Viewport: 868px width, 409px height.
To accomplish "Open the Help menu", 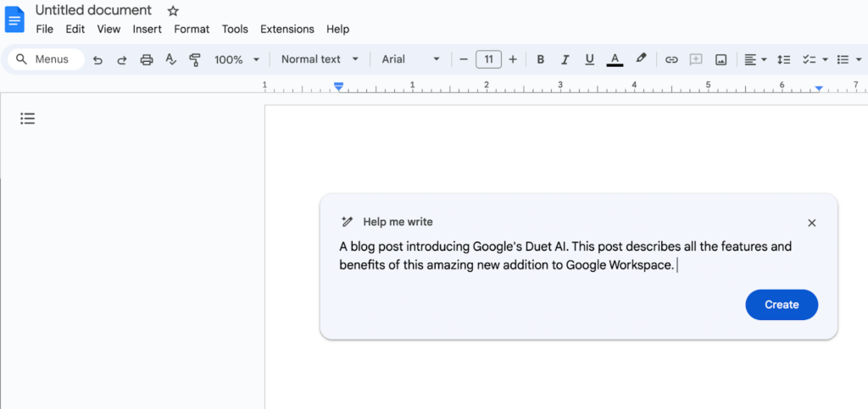I will click(337, 30).
